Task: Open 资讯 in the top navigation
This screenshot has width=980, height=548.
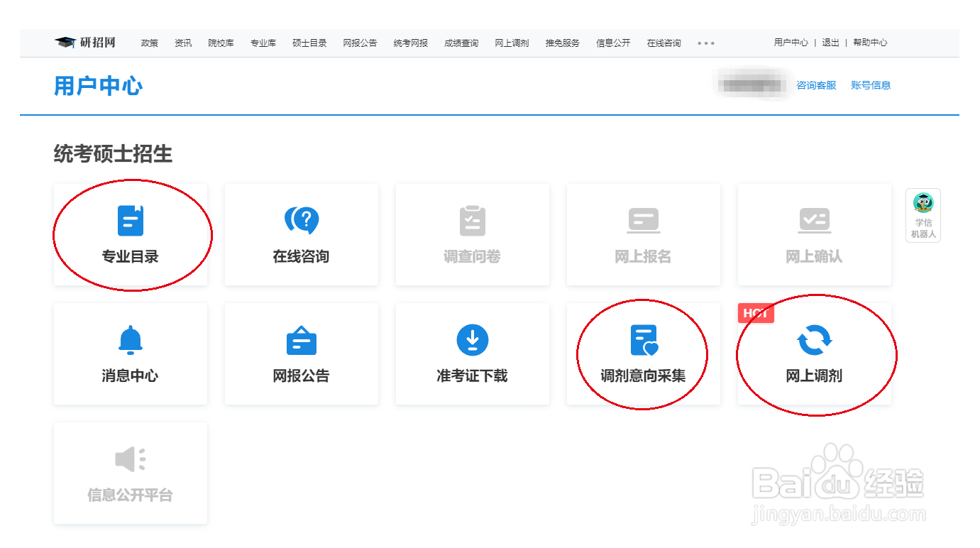Action: tap(183, 43)
